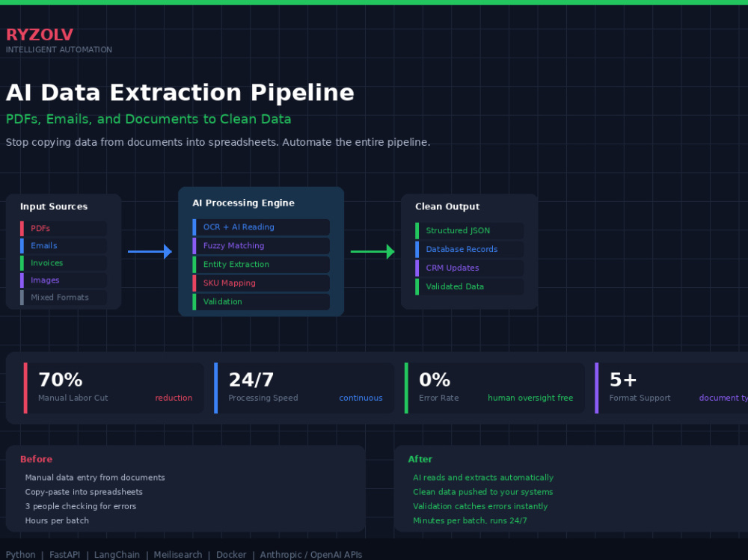The image size is (748, 560).
Task: Click the INTELLIGENT AUTOMATION tagline
Action: coord(58,49)
